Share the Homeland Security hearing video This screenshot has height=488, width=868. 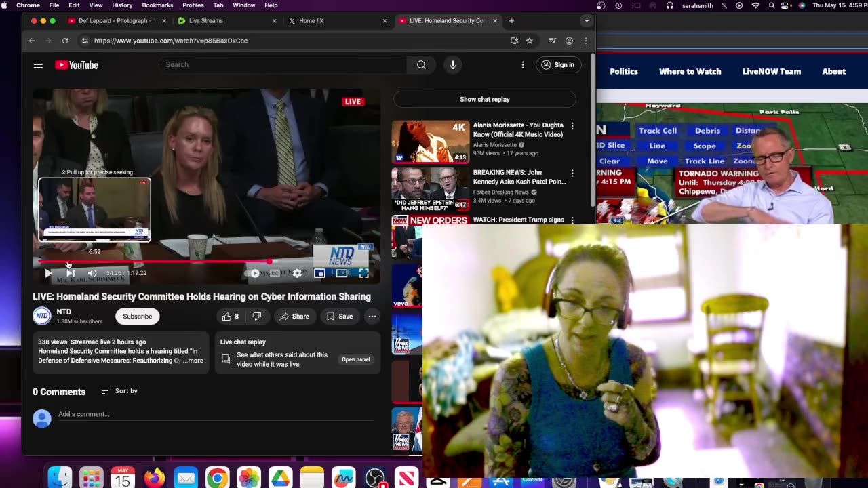pos(294,317)
